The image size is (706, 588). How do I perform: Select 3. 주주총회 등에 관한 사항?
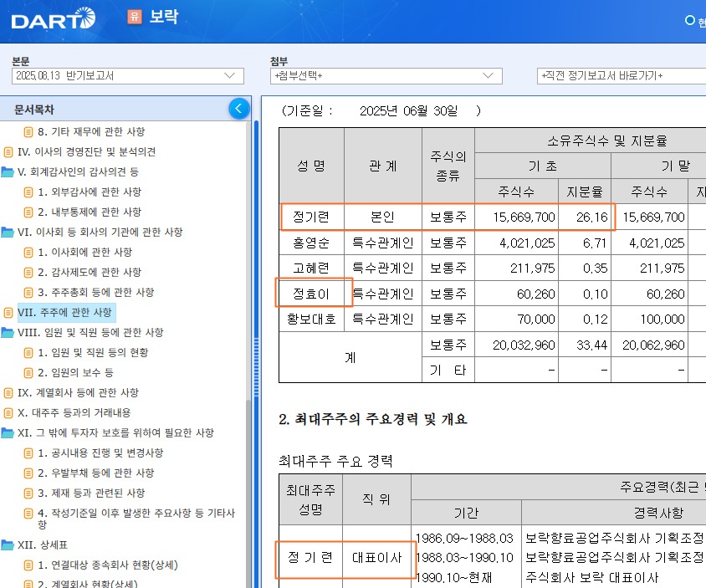click(x=95, y=293)
